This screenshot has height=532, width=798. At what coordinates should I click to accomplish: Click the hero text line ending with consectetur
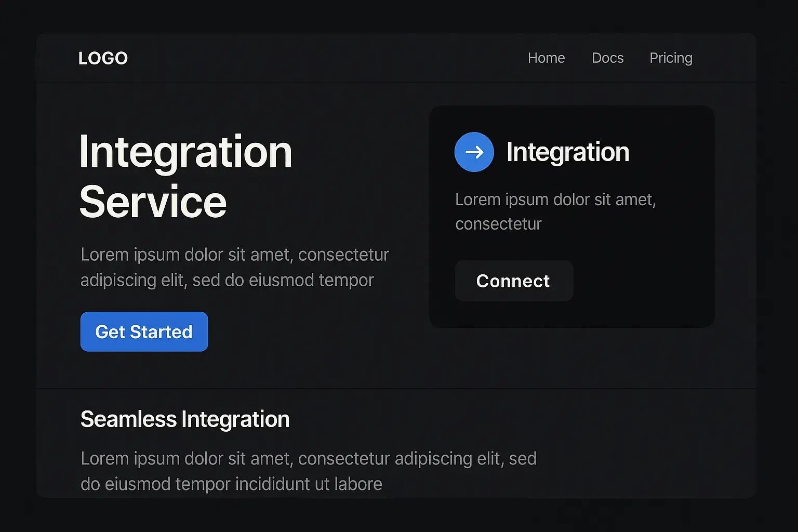click(235, 255)
